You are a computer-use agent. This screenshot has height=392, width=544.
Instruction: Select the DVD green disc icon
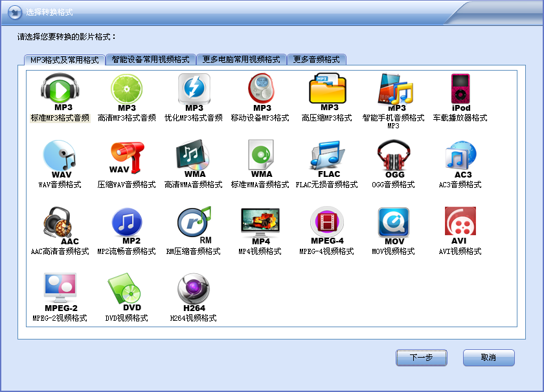click(125, 292)
